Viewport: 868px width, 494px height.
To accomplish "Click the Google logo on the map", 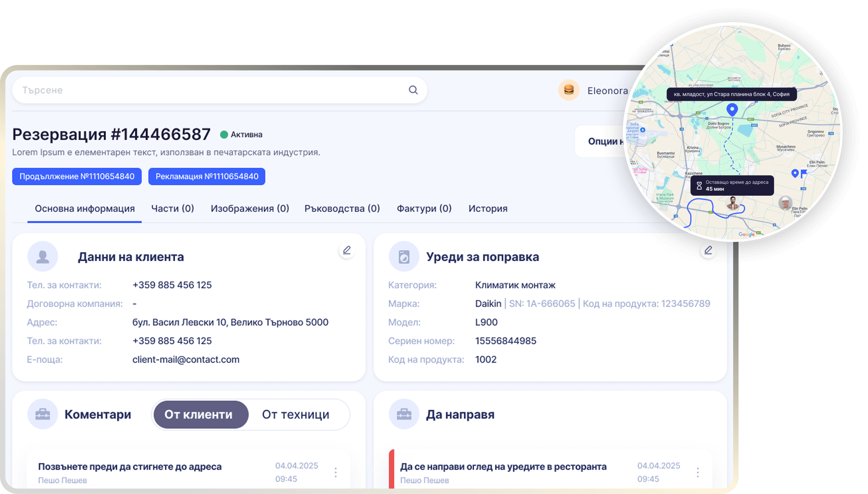I will coord(747,234).
